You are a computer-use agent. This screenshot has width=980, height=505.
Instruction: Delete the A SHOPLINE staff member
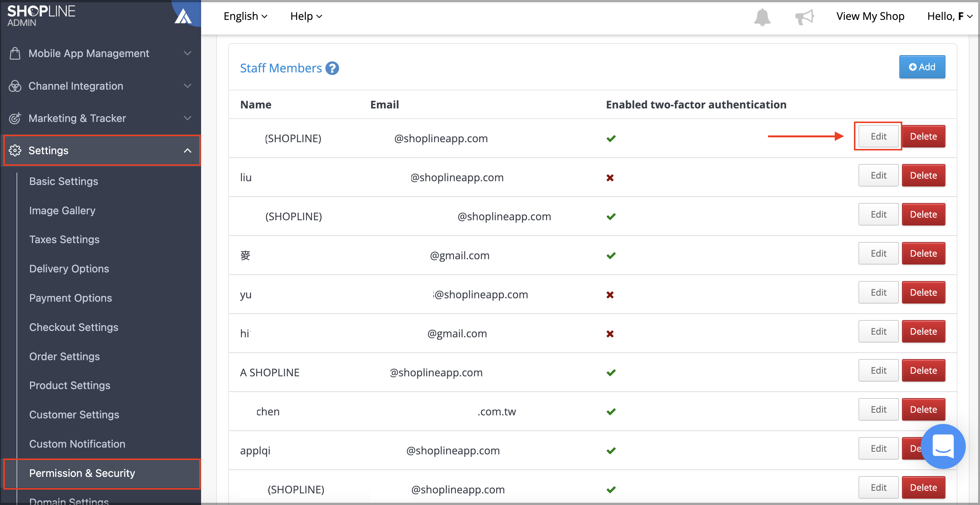[923, 370]
